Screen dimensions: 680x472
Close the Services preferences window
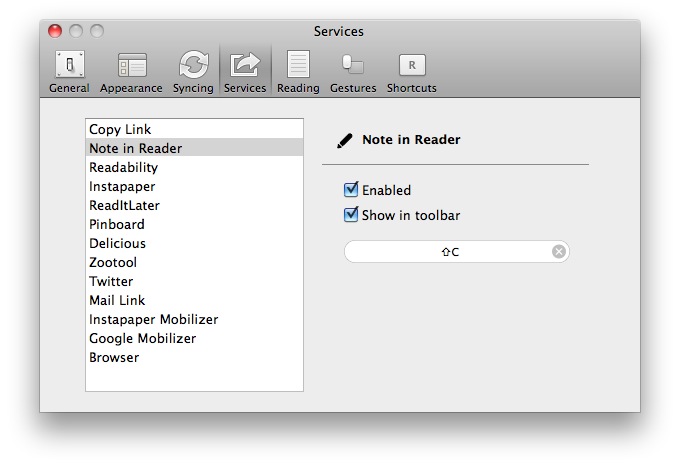tap(55, 31)
